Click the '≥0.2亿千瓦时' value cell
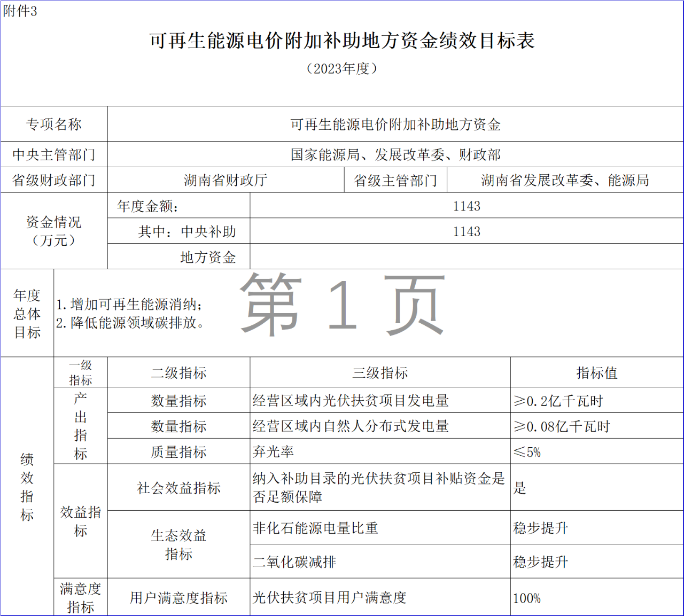 (x=597, y=400)
